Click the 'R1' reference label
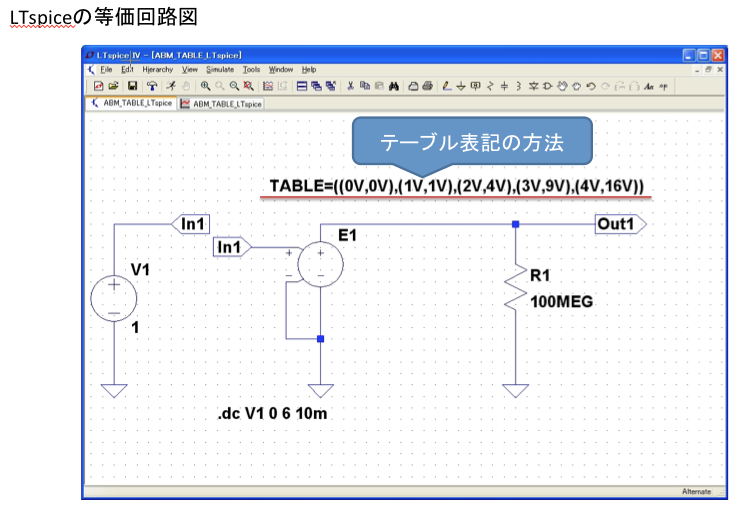The width and height of the screenshot is (751, 510). [540, 275]
